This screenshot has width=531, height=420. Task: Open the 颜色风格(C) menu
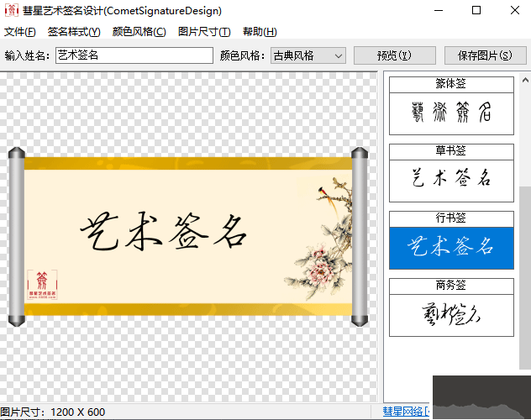click(x=139, y=32)
